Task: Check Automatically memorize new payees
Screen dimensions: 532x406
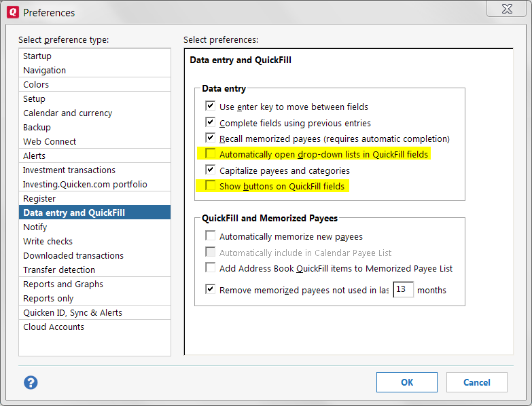Action: click(x=211, y=236)
